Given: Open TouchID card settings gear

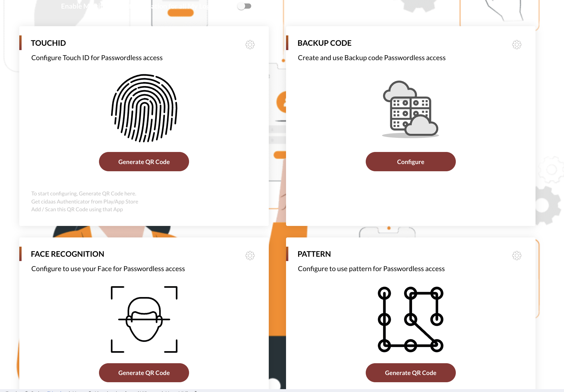Looking at the screenshot, I should point(250,44).
